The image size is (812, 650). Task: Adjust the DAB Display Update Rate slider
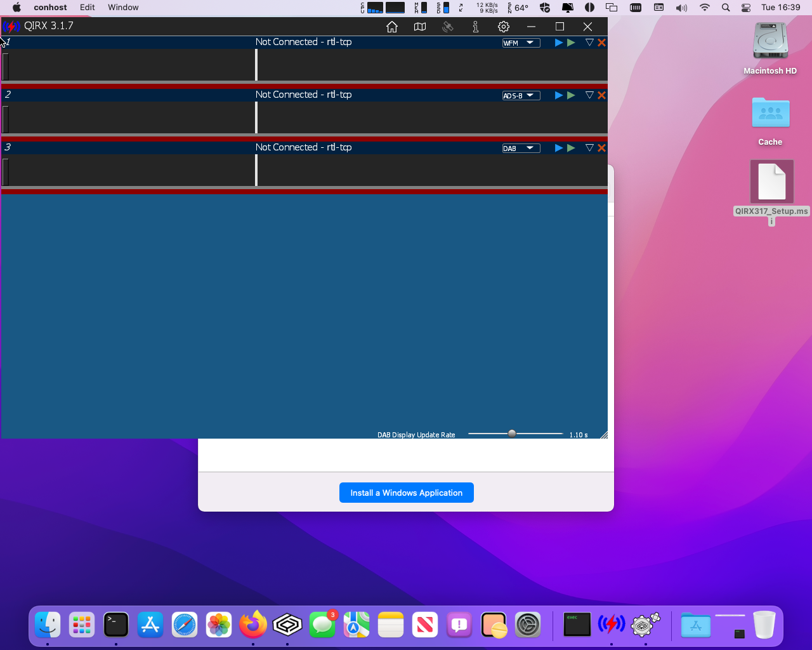pos(512,434)
